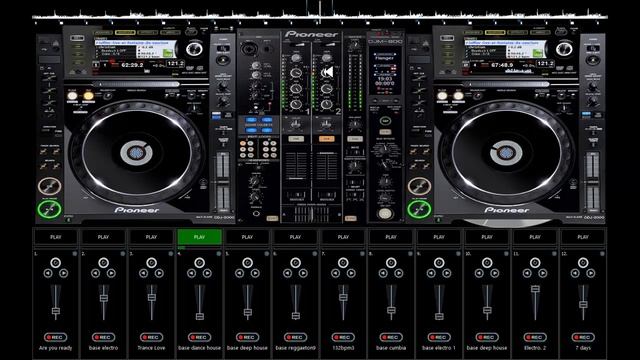
Task: Click PLAY button above Are you ready slot
Action: pyautogui.click(x=56, y=237)
